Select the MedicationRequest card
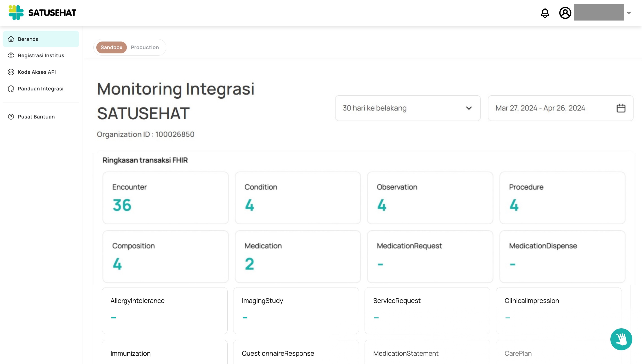Screen dimensions: 642x364 430,257
